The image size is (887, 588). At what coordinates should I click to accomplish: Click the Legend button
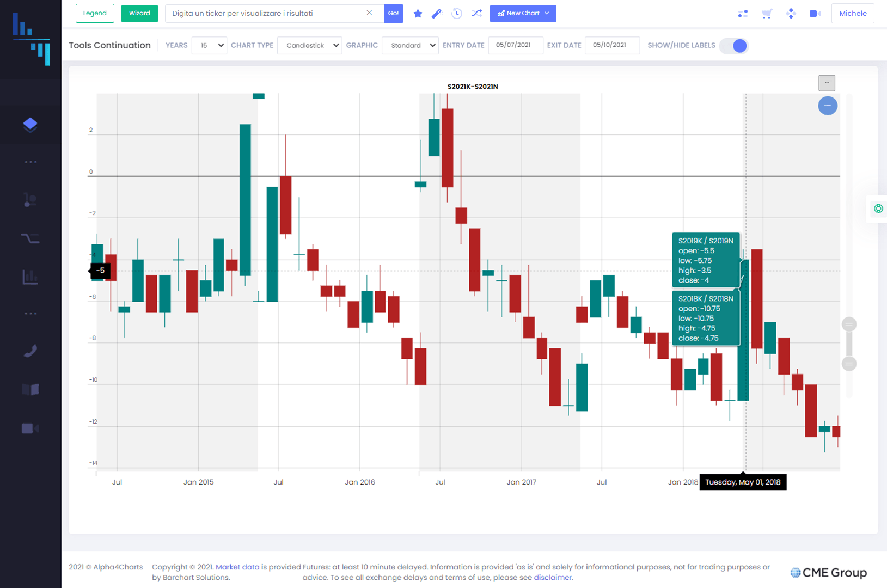click(95, 14)
